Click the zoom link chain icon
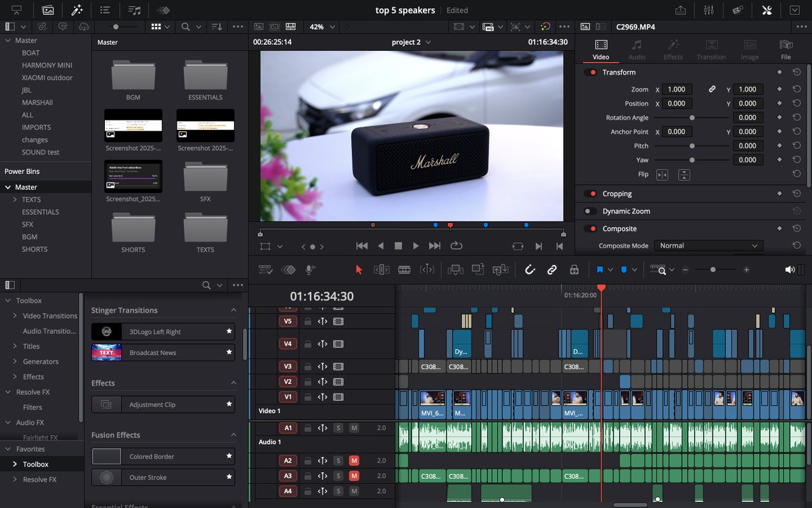Viewport: 812px width, 508px height. point(712,89)
